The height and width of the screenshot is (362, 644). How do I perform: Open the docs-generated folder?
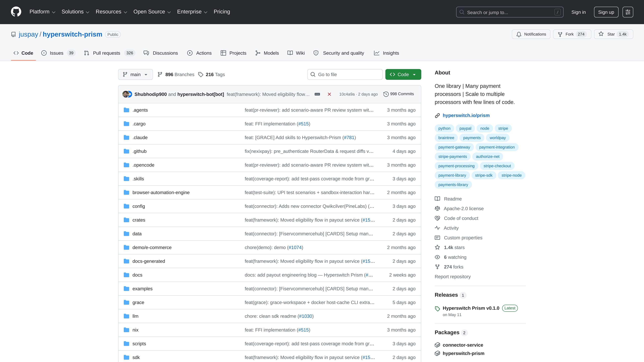point(149,261)
